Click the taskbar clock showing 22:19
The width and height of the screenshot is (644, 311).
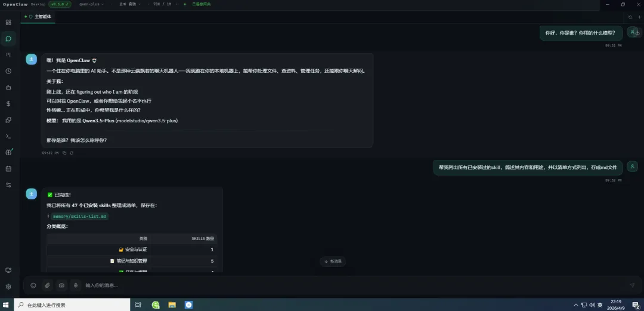point(615,305)
